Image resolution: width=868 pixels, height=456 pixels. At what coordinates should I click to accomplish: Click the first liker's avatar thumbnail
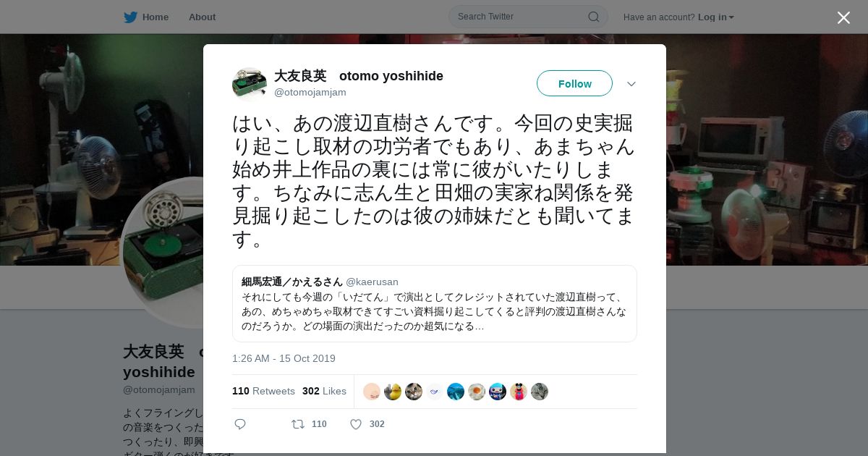(x=372, y=392)
